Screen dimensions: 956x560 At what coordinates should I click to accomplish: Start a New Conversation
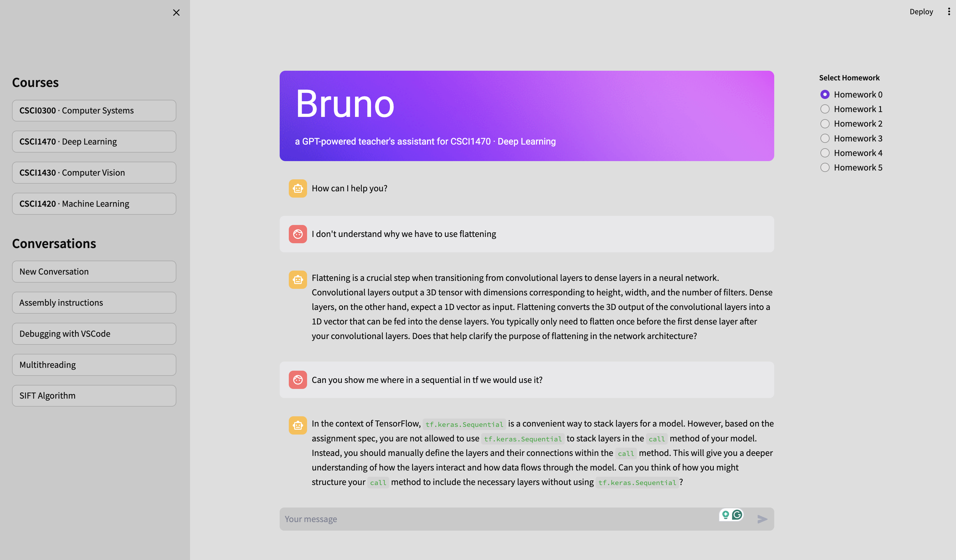pos(94,271)
